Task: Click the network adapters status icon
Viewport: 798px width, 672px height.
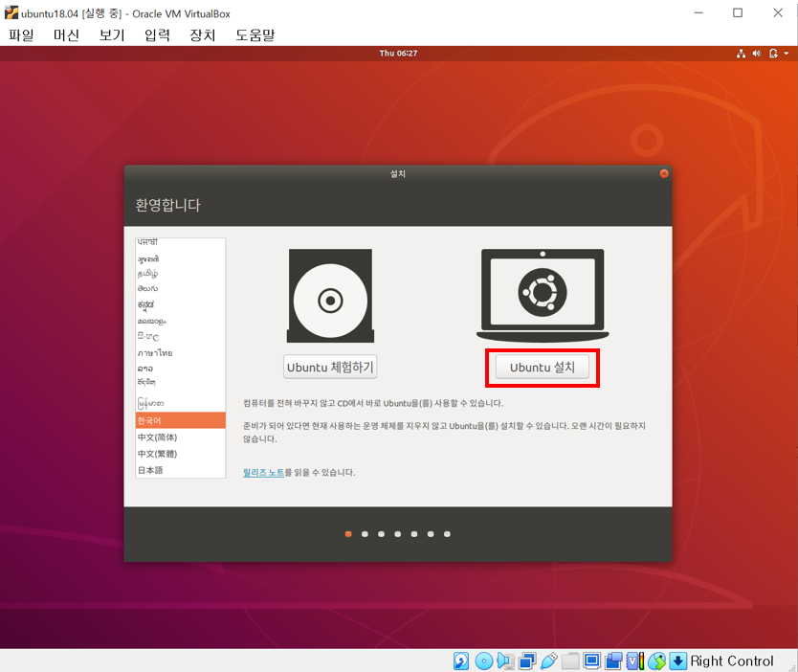Action: [x=527, y=661]
